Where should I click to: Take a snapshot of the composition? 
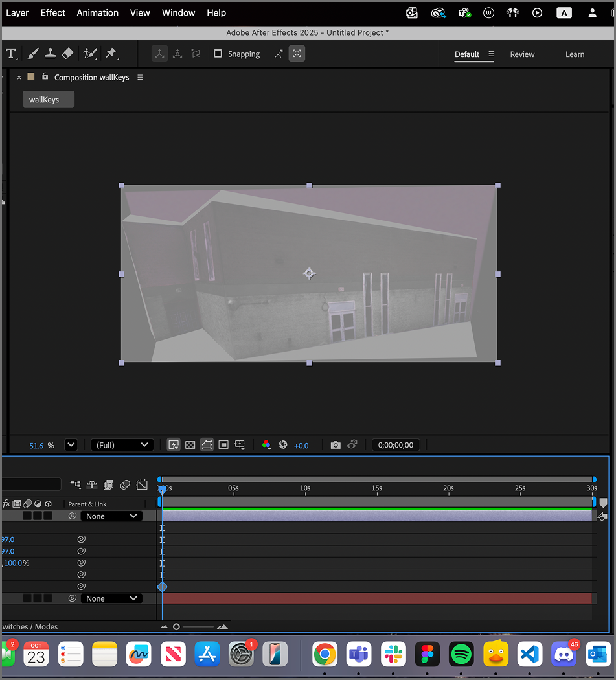[x=336, y=445]
